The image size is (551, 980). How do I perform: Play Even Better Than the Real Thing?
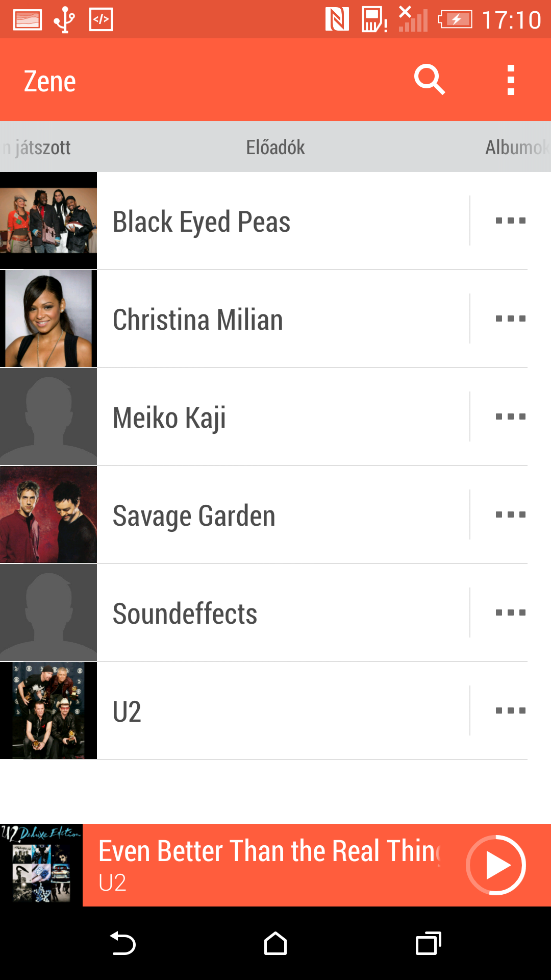tap(496, 865)
